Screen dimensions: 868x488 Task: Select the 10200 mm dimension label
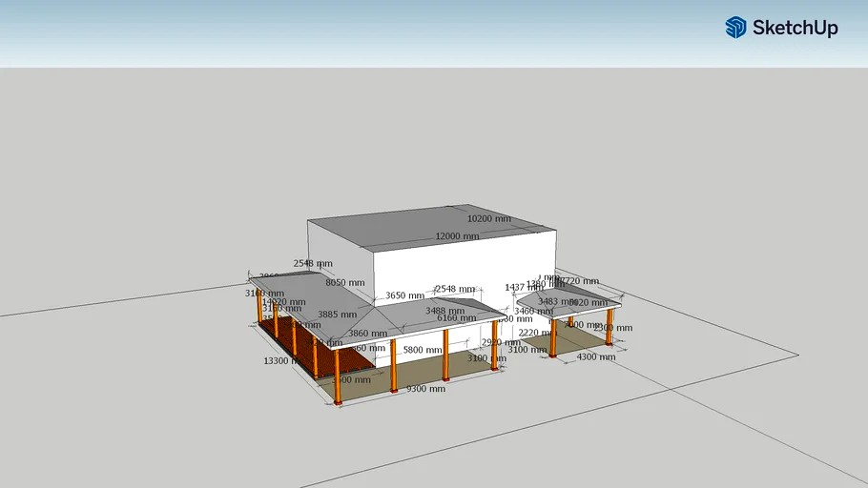[x=488, y=218]
